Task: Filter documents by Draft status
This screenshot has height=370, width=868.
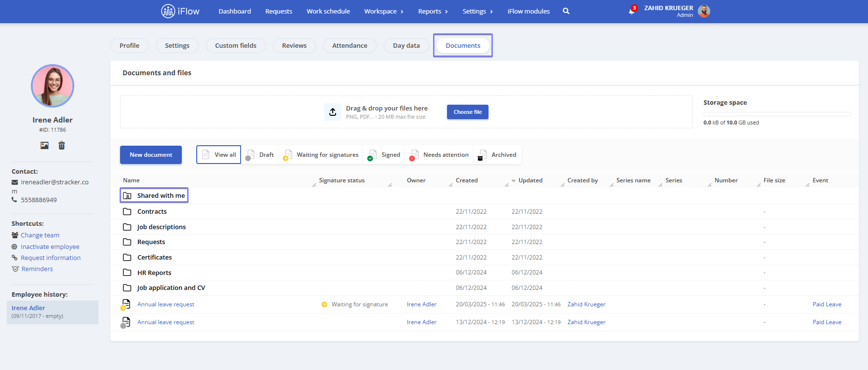Action: 260,155
